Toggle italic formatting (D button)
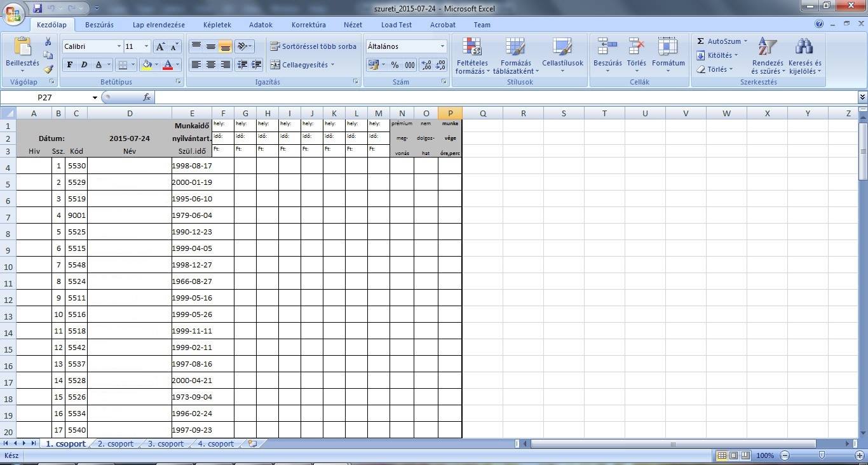This screenshot has width=868, height=465. (x=83, y=65)
